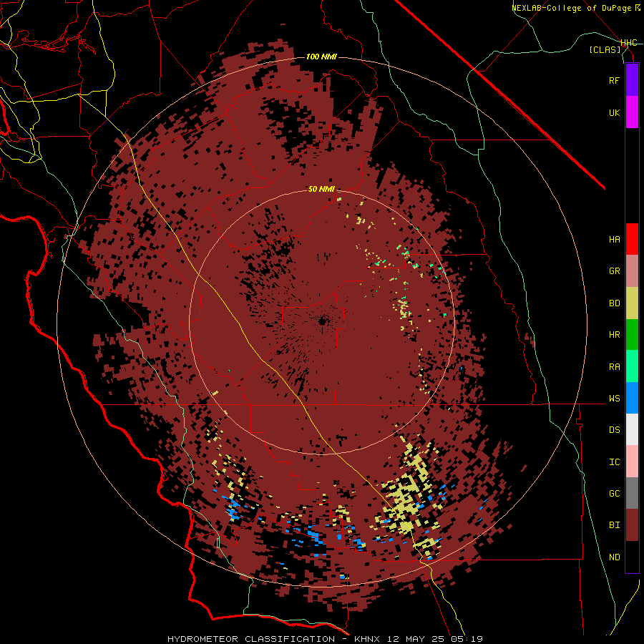Click the WS legend label
The width and height of the screenshot is (644, 644).
(614, 399)
